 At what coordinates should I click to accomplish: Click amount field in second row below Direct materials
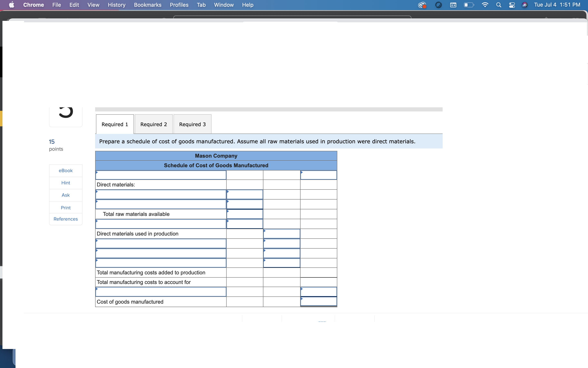coord(245,204)
